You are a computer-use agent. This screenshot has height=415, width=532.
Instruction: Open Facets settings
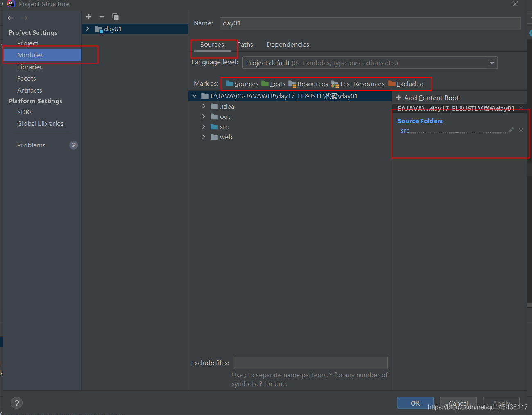(27, 78)
